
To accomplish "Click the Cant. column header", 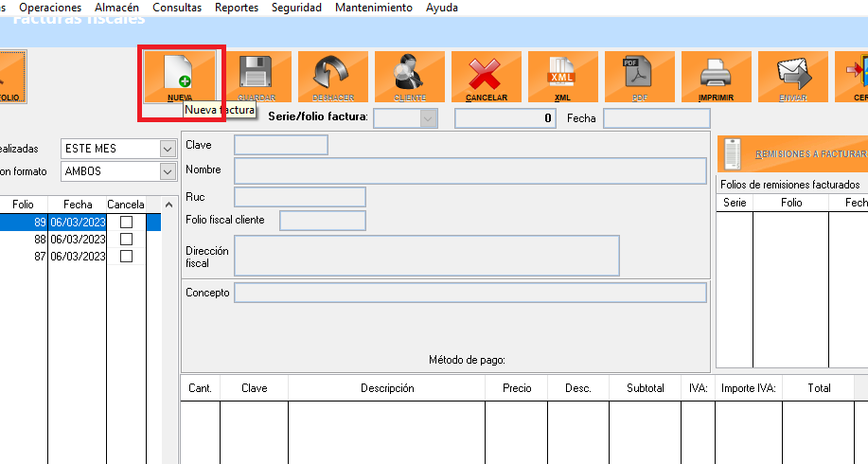I will click(x=201, y=388).
